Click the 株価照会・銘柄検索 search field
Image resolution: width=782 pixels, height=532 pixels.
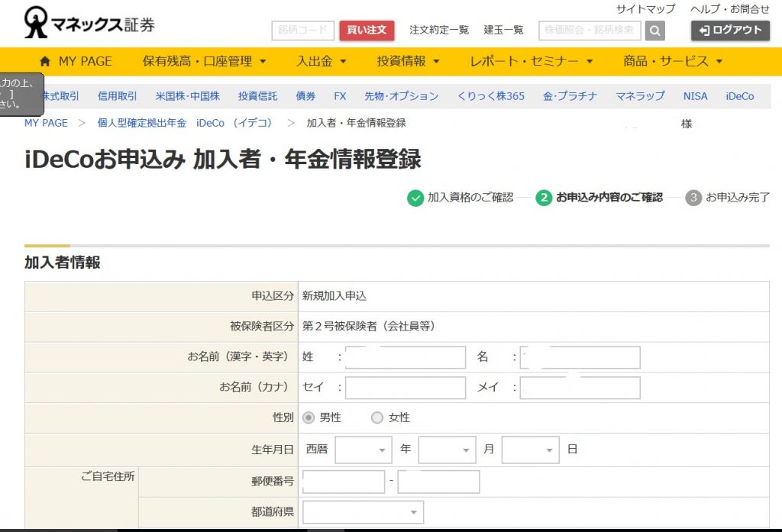[590, 31]
